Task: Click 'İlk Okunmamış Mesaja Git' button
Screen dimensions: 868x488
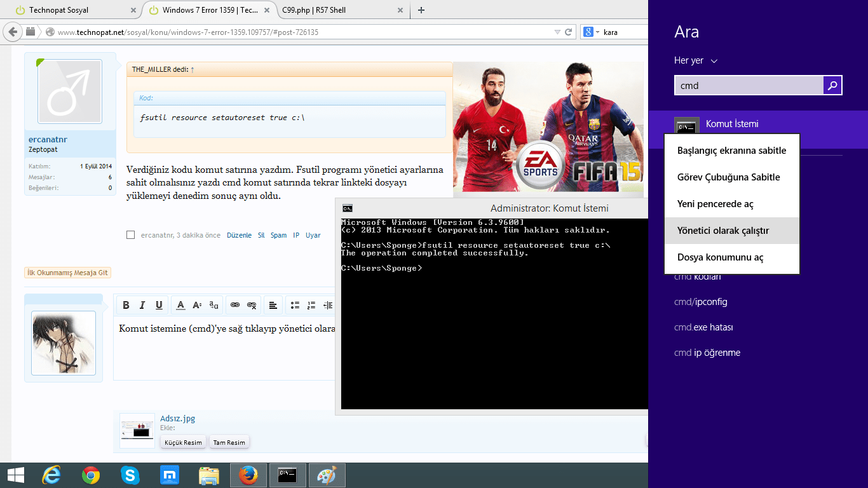Action: pyautogui.click(x=68, y=273)
